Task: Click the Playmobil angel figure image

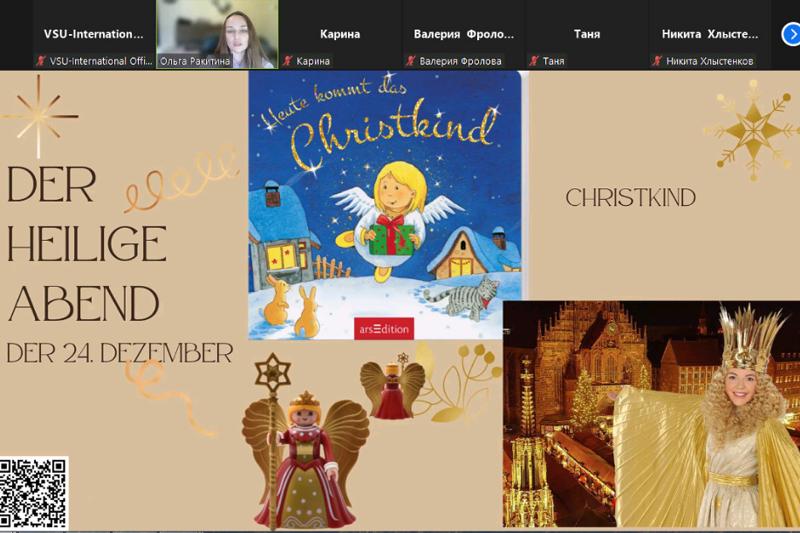Action: pyautogui.click(x=305, y=443)
